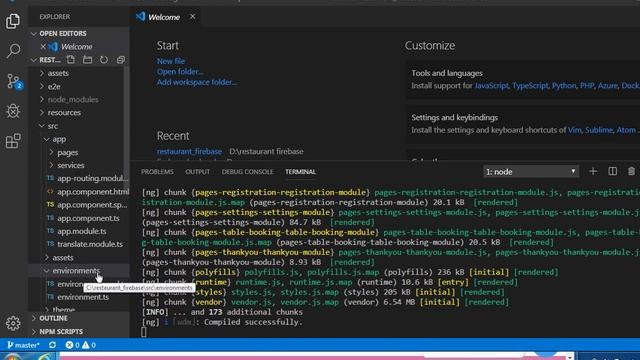Click the terminal cursor input line
This screenshot has width=640, height=360.
pyautogui.click(x=144, y=332)
